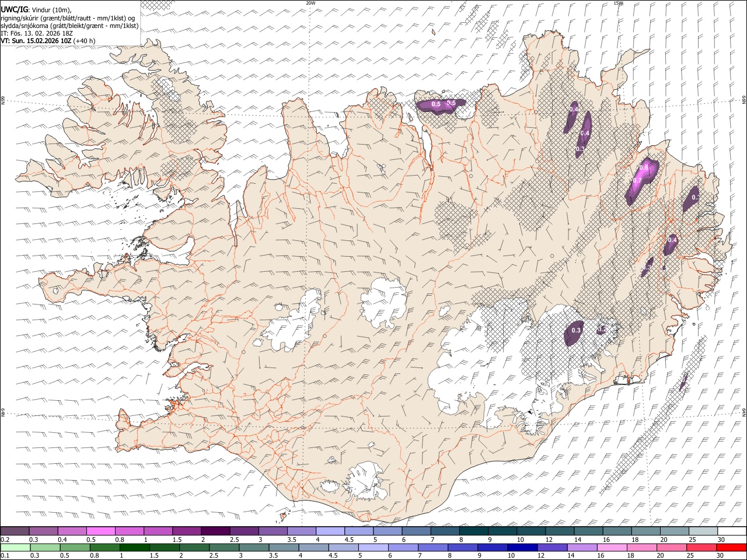The width and height of the screenshot is (747, 560).
Task: Pick the upper legend swatch for 12–14
Action: 559,531
